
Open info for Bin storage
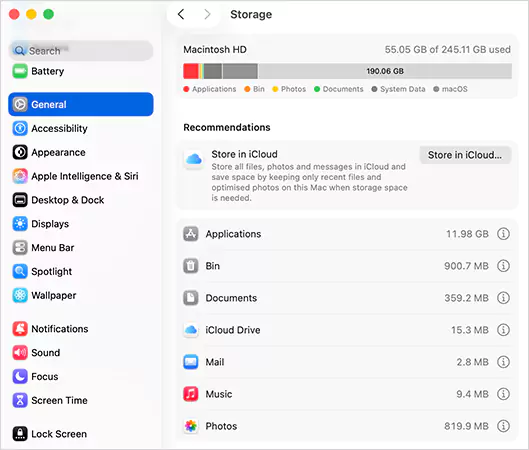coord(503,266)
